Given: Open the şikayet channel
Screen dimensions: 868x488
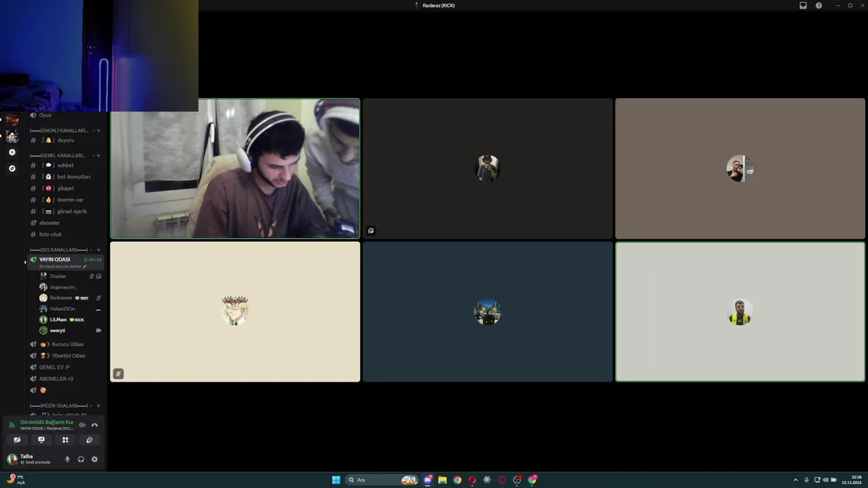Looking at the screenshot, I should pos(65,188).
